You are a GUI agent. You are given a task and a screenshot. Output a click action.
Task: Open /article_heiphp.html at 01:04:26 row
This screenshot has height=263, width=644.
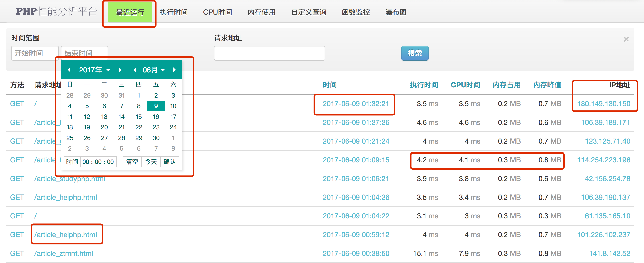pyautogui.click(x=66, y=197)
